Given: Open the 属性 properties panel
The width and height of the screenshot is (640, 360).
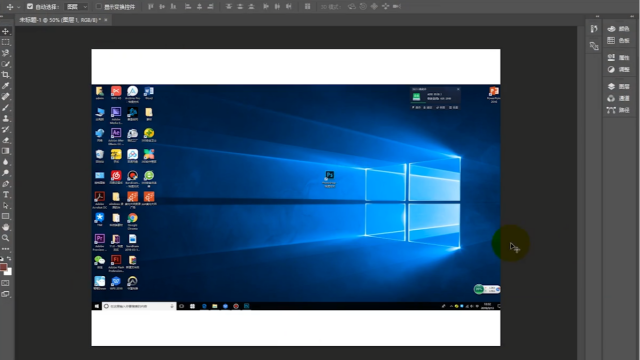Looking at the screenshot, I should pos(618,58).
